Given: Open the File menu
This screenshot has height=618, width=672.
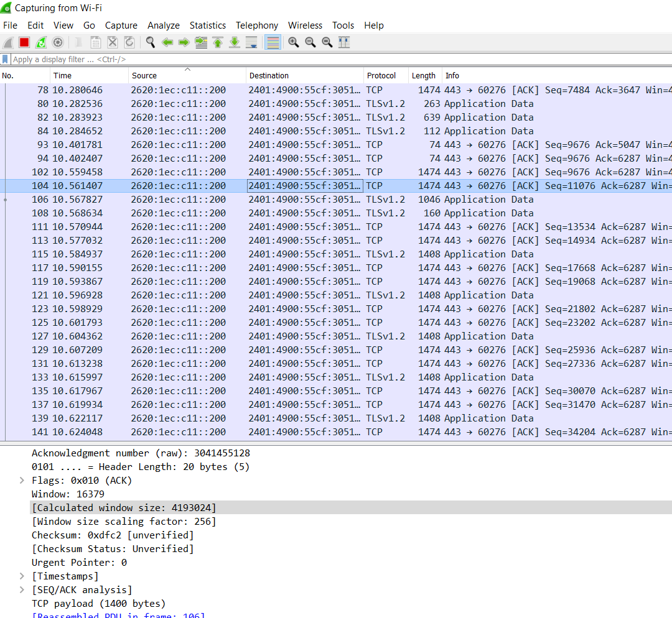Looking at the screenshot, I should coord(11,25).
